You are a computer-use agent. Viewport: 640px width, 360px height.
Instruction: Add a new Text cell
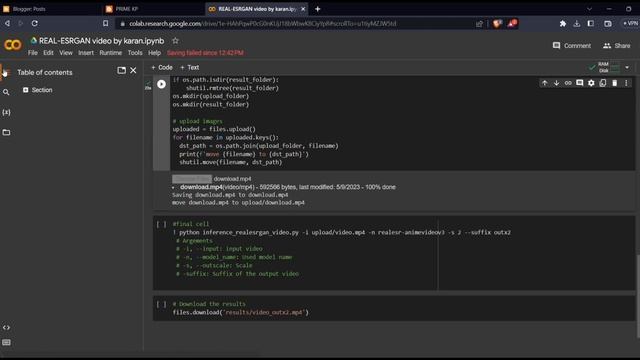coord(190,68)
